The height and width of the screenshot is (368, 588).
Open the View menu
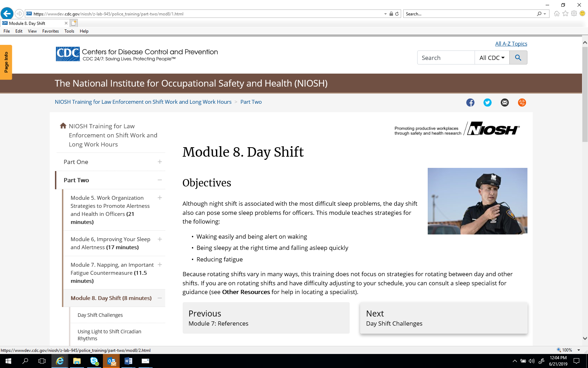tap(32, 31)
